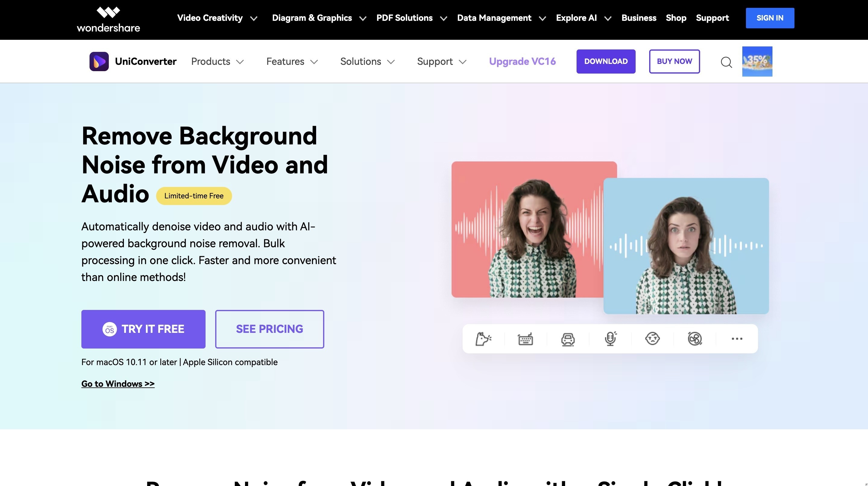Open the Shop link in top bar
This screenshot has height=486, width=868.
pyautogui.click(x=676, y=18)
